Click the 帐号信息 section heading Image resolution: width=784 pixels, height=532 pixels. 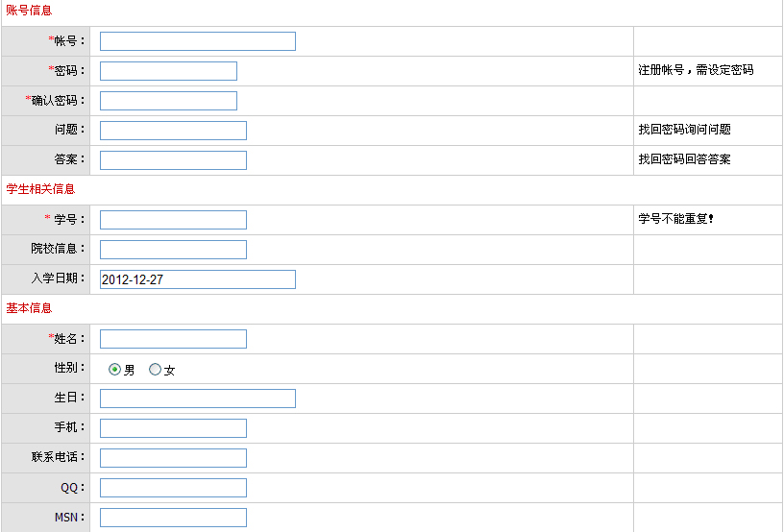coord(29,11)
